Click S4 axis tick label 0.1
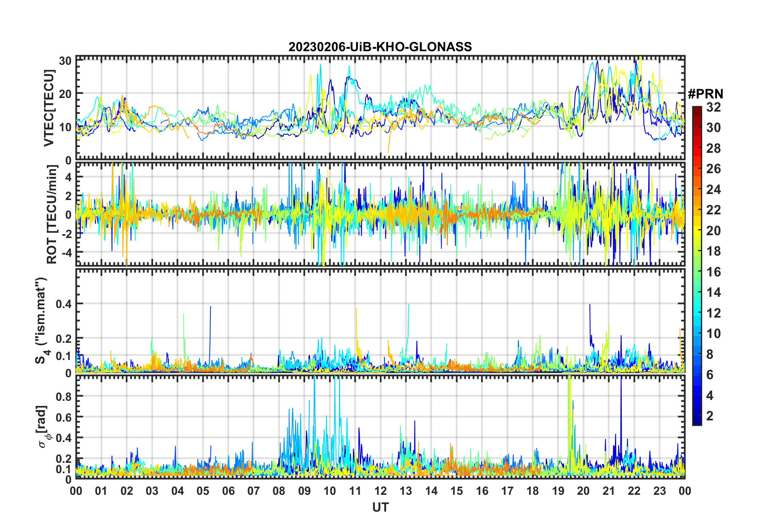761x532 pixels. tap(64, 356)
